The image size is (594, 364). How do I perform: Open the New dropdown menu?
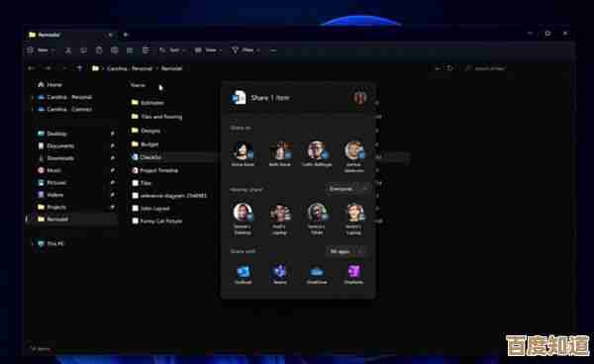41,50
